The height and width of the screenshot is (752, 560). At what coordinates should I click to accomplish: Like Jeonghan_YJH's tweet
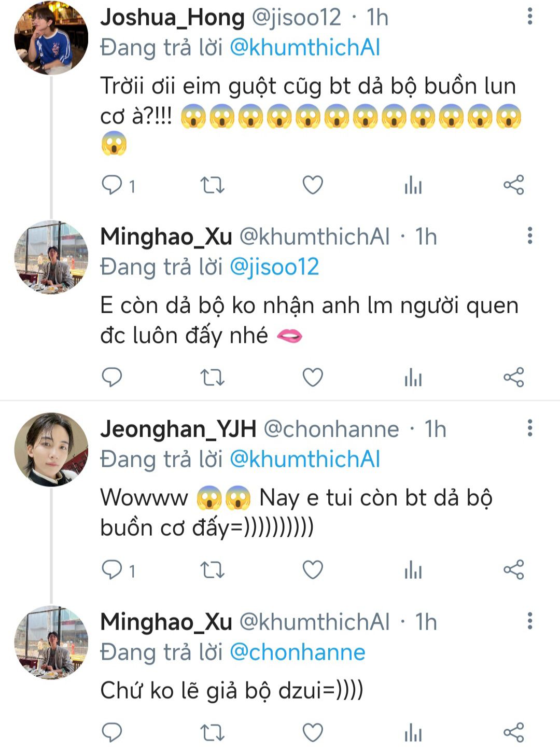coord(313,570)
